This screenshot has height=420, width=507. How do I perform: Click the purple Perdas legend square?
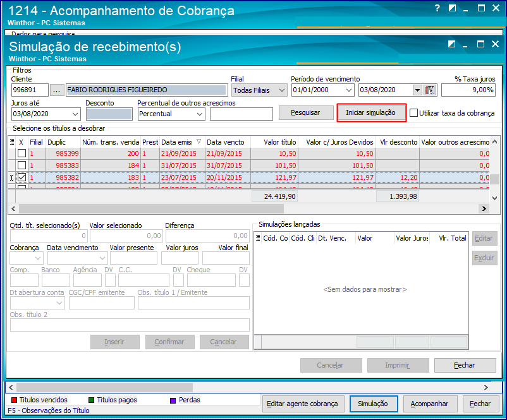click(173, 400)
